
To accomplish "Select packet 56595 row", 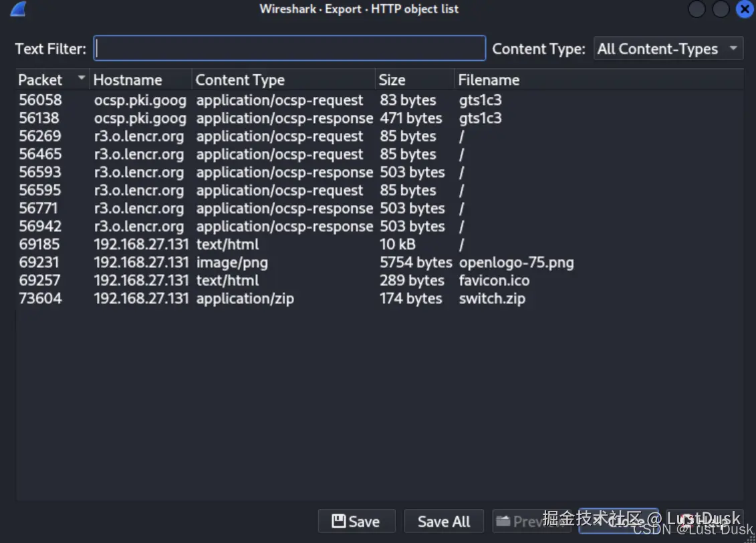I will click(380, 190).
